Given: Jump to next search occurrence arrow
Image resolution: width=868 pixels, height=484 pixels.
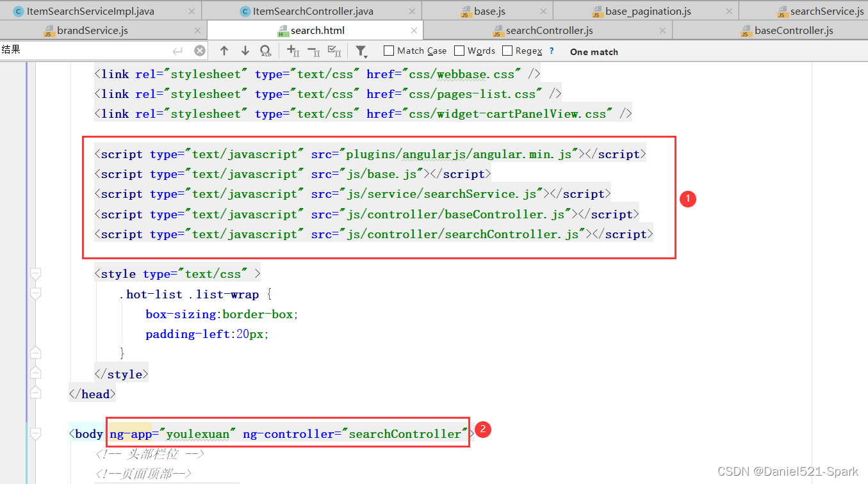Looking at the screenshot, I should pos(245,51).
